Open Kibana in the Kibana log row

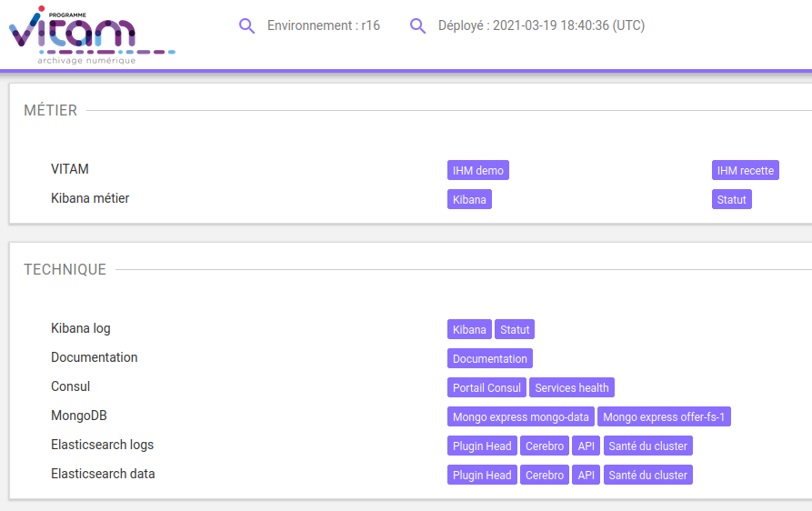(x=469, y=330)
